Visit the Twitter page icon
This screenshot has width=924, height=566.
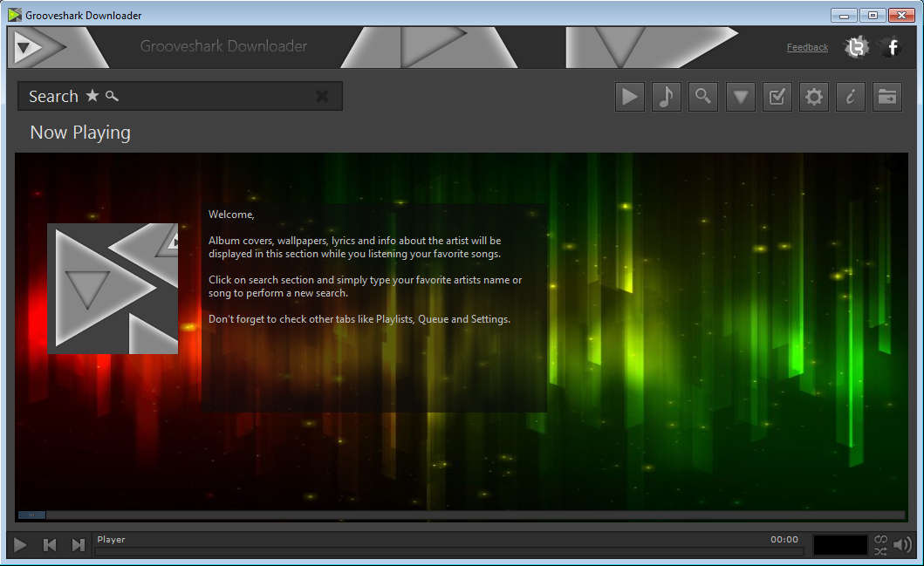856,47
